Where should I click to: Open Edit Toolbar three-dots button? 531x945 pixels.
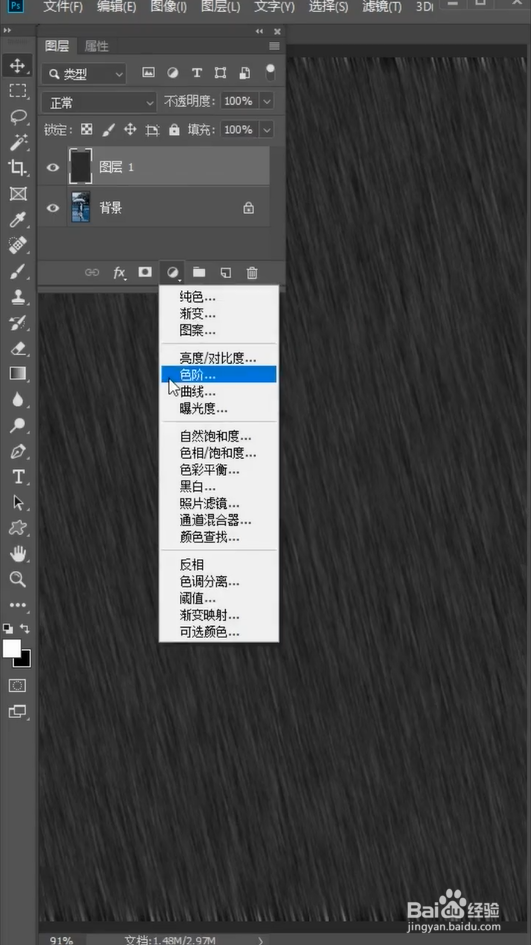coord(17,605)
